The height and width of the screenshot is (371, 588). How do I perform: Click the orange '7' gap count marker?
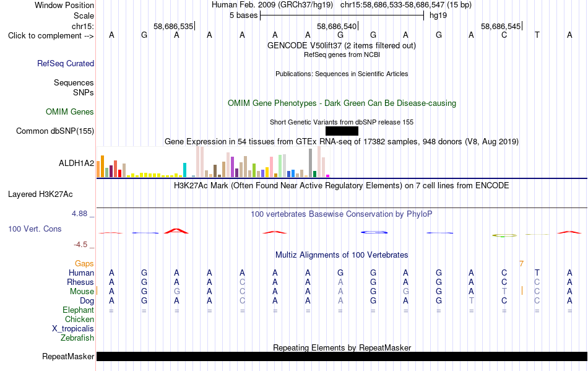tap(521, 264)
